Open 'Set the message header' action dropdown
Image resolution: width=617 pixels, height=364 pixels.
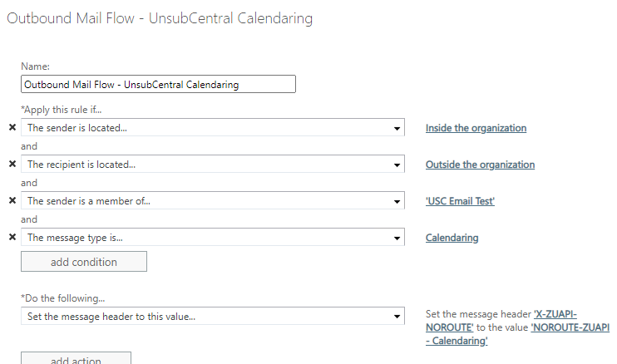point(212,316)
